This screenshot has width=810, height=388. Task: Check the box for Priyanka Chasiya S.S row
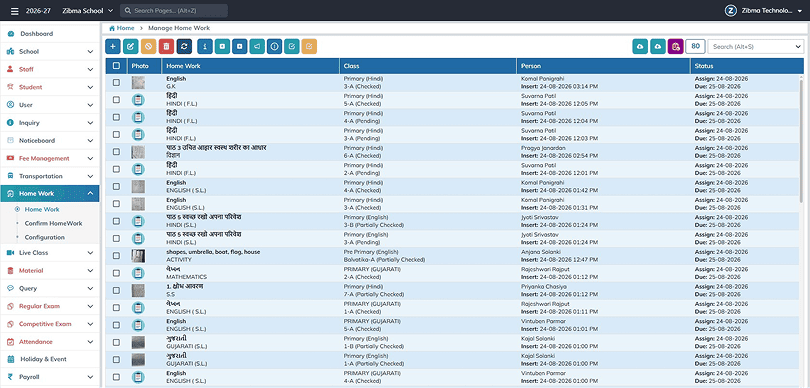coord(116,290)
